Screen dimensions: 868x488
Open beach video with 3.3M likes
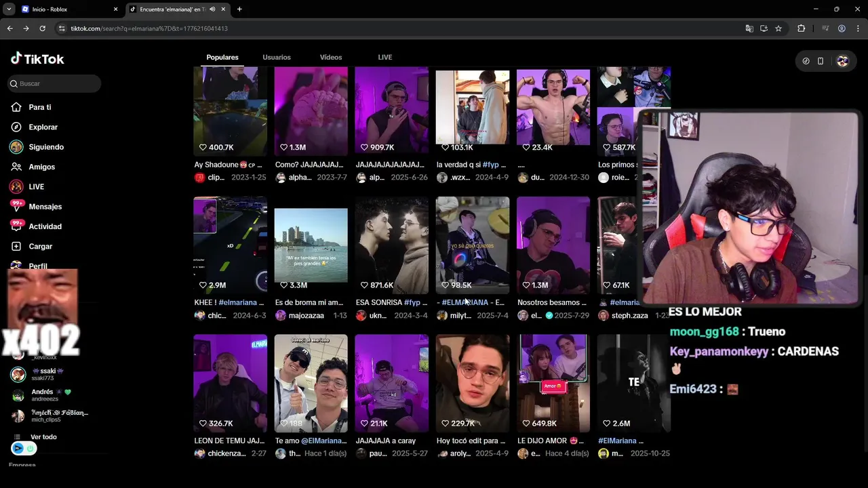(x=311, y=245)
